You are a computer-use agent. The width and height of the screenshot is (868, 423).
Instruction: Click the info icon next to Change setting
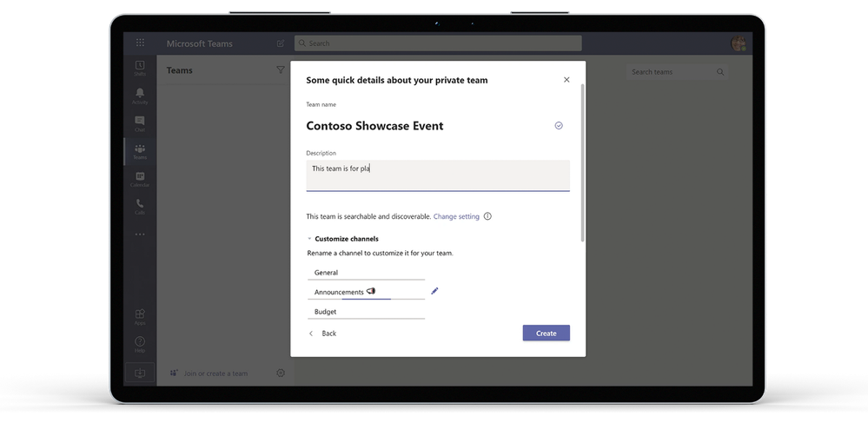487,216
